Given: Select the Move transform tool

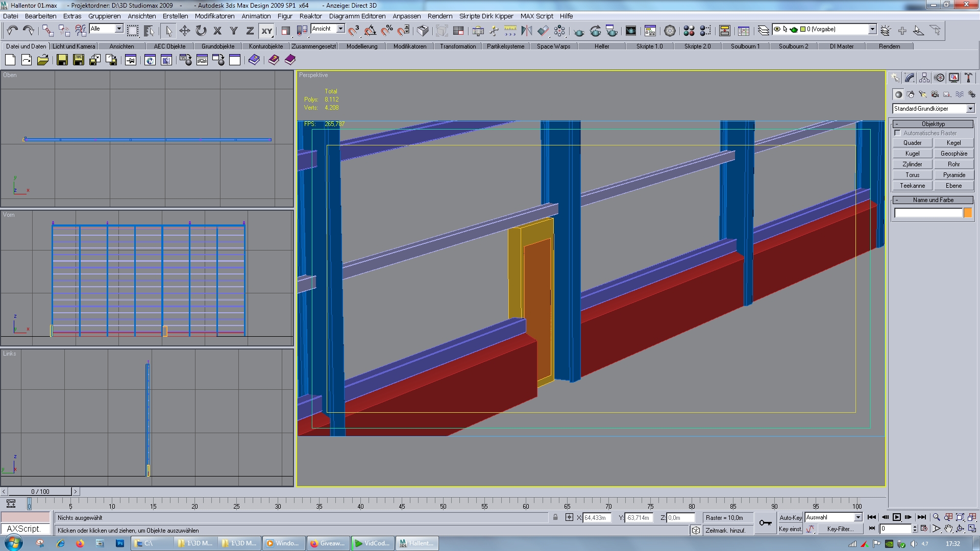Looking at the screenshot, I should 185,31.
